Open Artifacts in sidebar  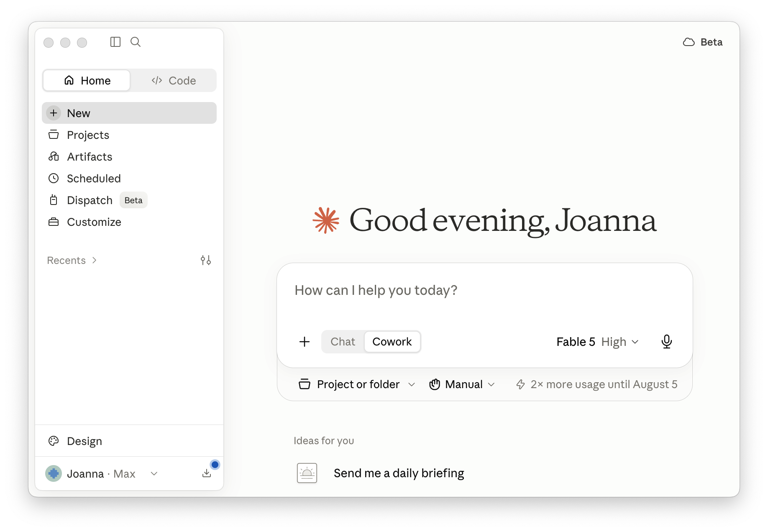coord(129,156)
